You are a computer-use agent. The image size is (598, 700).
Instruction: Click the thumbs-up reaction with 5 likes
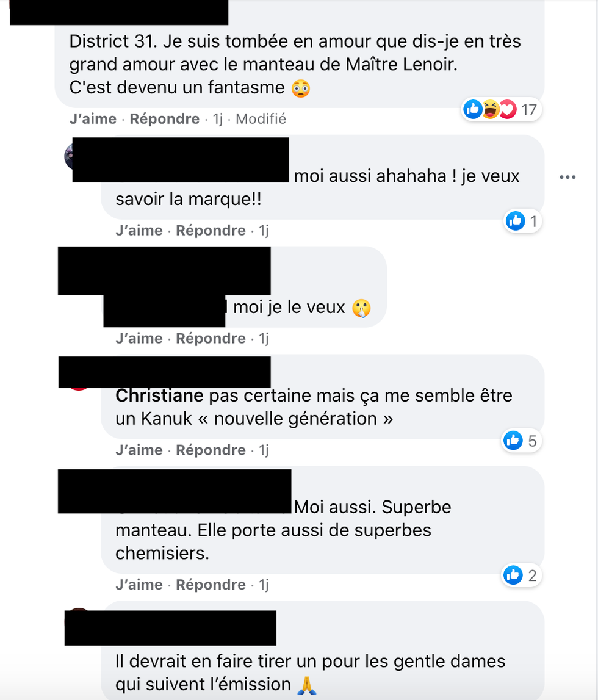pos(513,440)
